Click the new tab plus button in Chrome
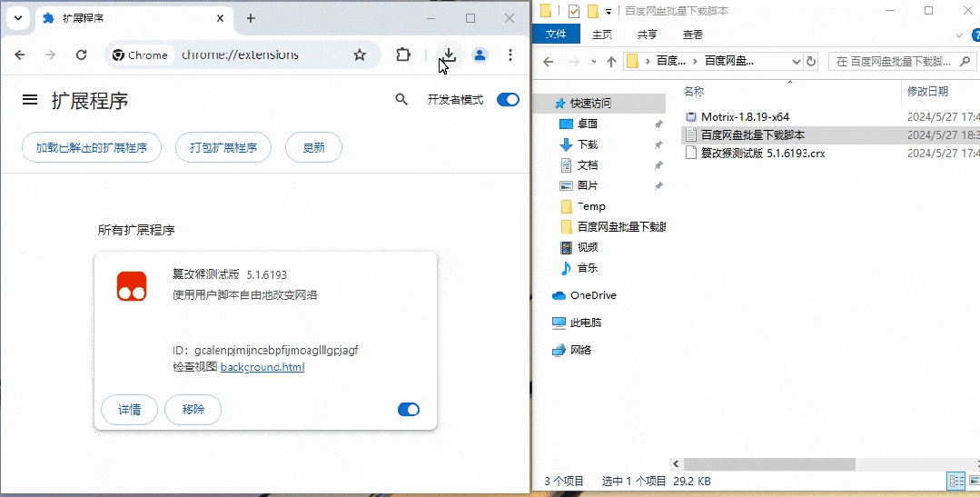Viewport: 980px width, 497px height. tap(251, 18)
